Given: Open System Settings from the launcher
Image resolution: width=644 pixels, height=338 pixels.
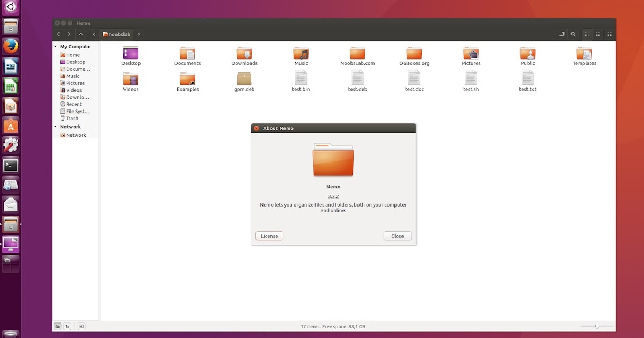Looking at the screenshot, I should (x=11, y=145).
